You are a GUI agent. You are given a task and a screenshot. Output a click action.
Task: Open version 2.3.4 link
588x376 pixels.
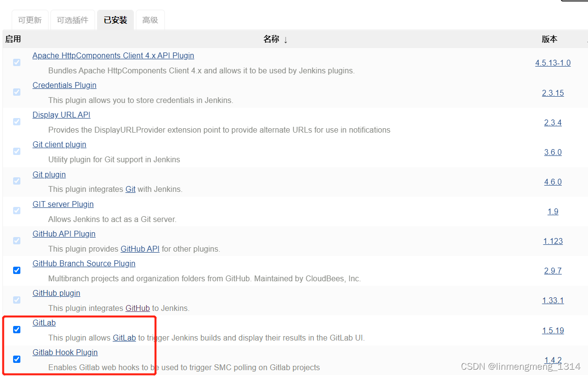[553, 123]
